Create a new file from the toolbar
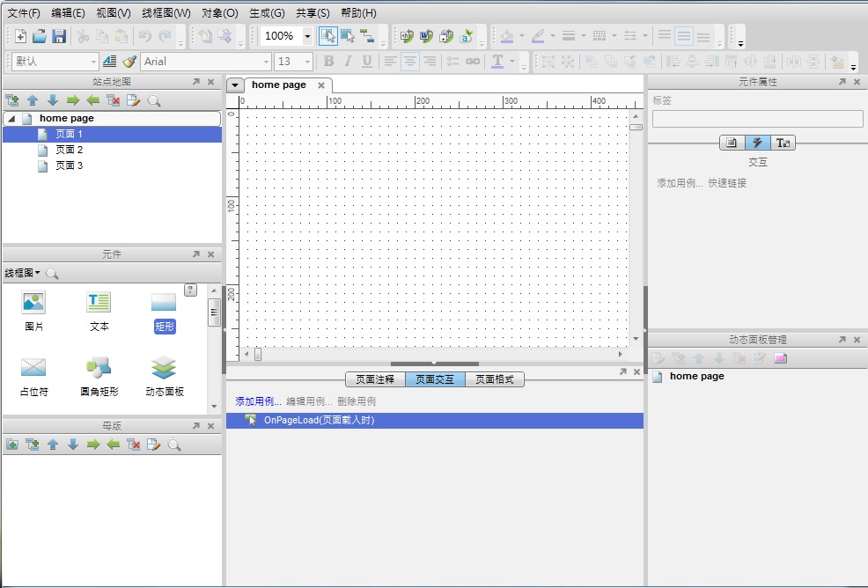The height and width of the screenshot is (588, 868). (x=20, y=37)
